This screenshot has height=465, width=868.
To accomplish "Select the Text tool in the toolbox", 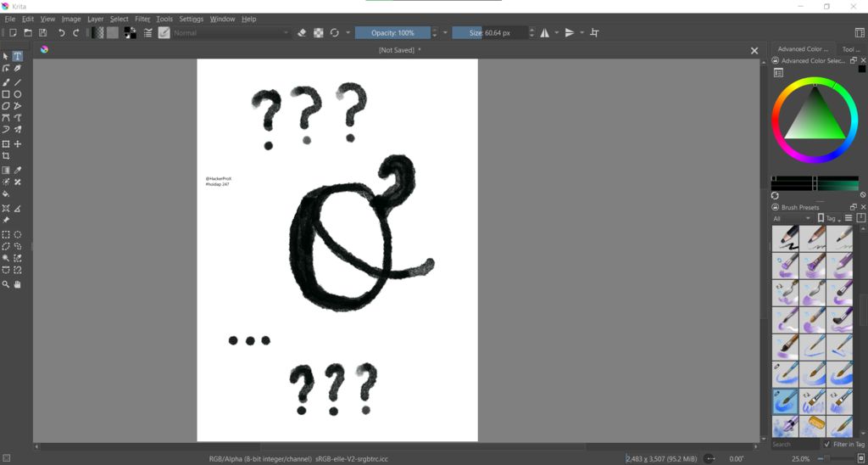I will point(18,56).
